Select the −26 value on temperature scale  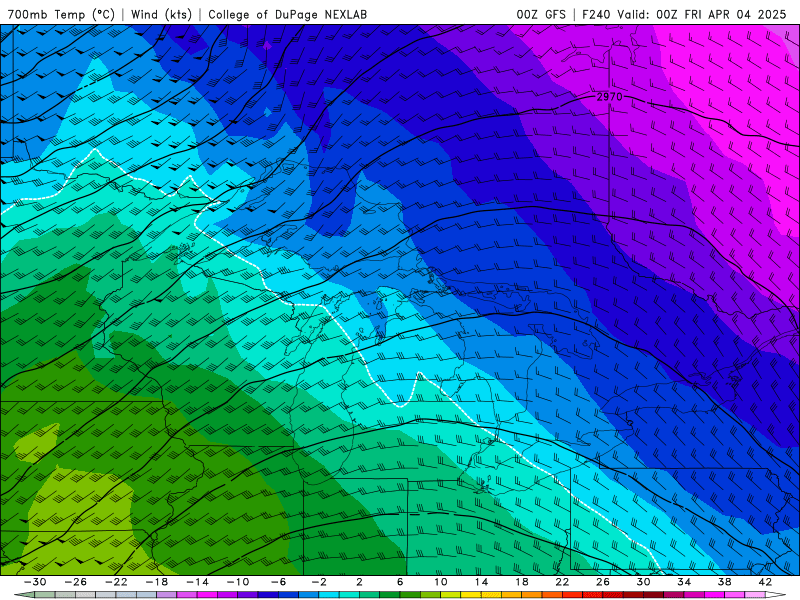[x=76, y=582]
